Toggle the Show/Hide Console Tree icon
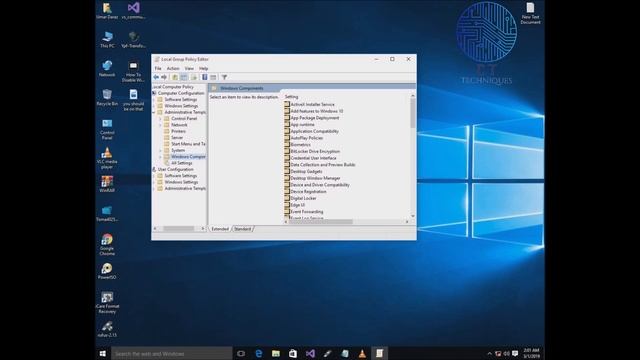640x360 pixels. tap(184, 77)
